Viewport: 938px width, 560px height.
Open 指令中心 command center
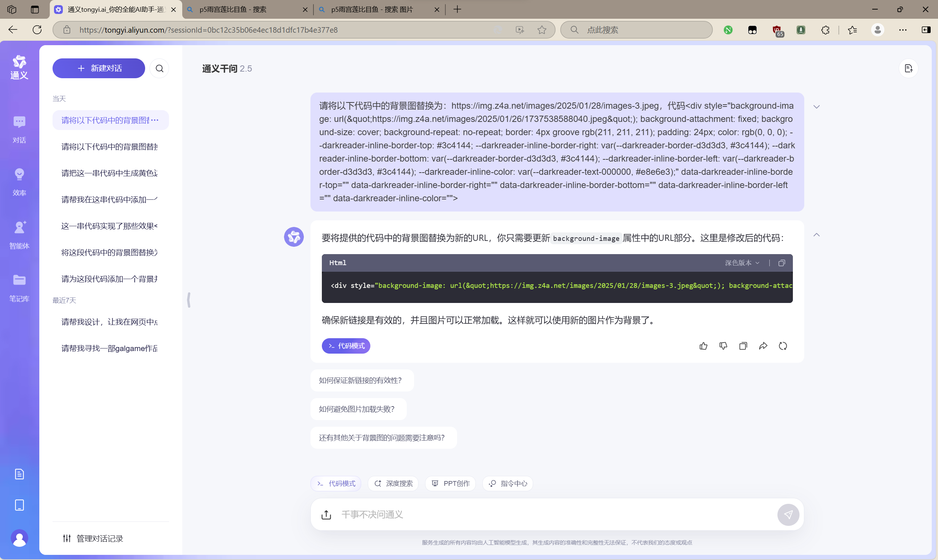pos(508,483)
